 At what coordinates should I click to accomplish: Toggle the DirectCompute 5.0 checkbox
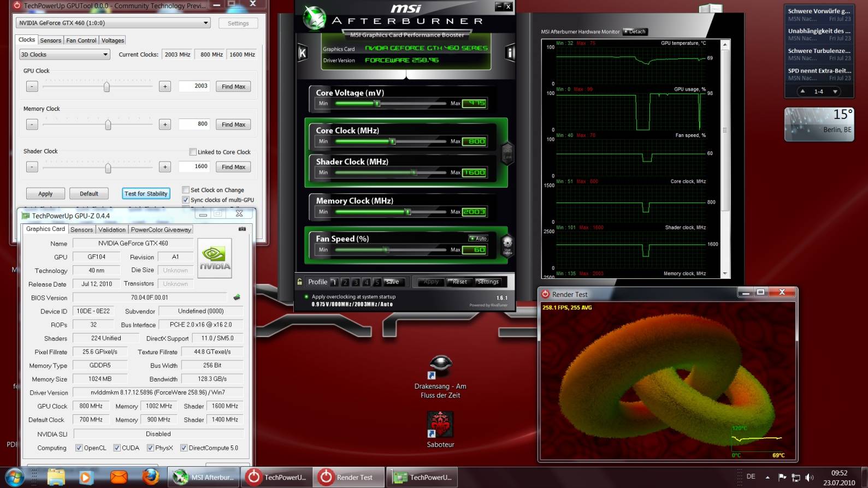(184, 448)
